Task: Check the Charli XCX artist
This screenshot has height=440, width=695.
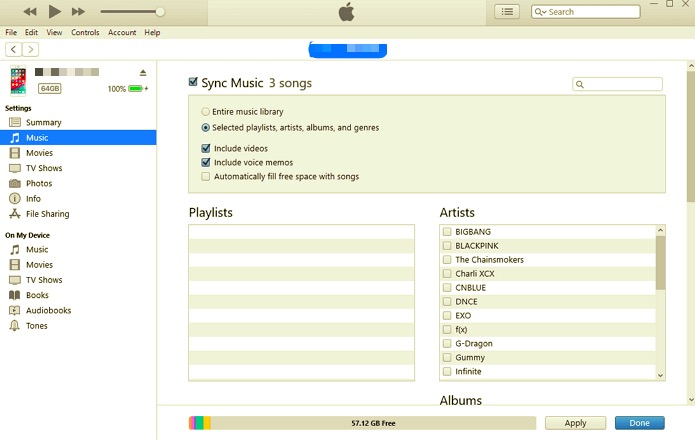Action: click(447, 273)
